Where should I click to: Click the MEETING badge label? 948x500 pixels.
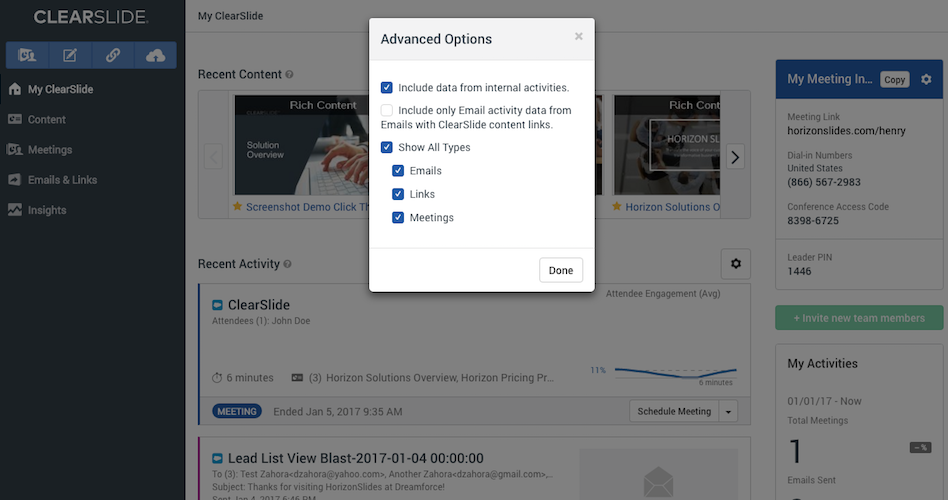(x=237, y=411)
